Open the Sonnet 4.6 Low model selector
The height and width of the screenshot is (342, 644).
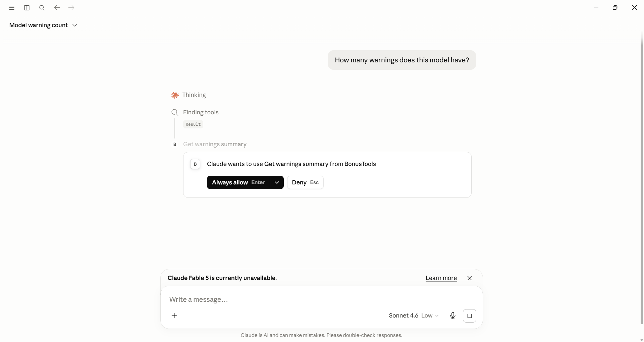point(414,316)
